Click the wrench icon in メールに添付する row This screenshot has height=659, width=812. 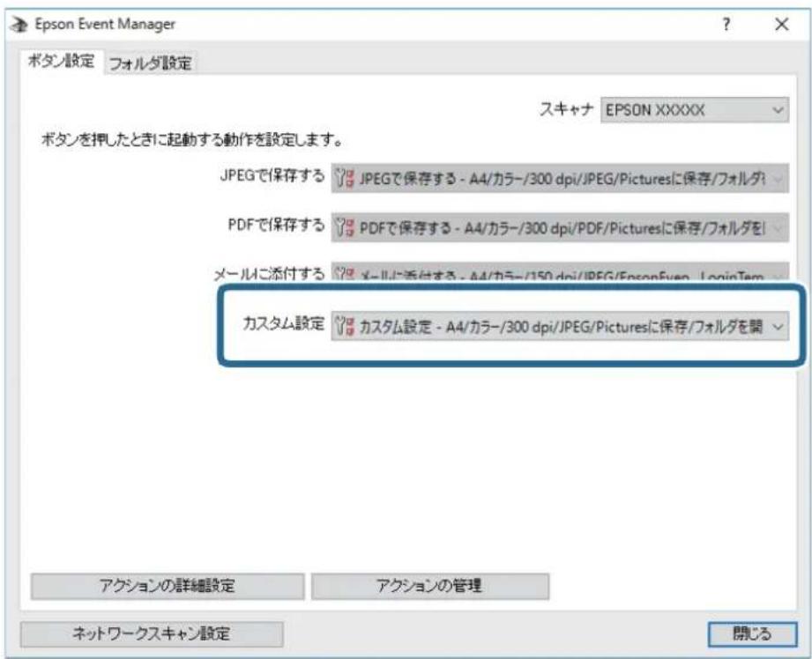pyautogui.click(x=345, y=274)
